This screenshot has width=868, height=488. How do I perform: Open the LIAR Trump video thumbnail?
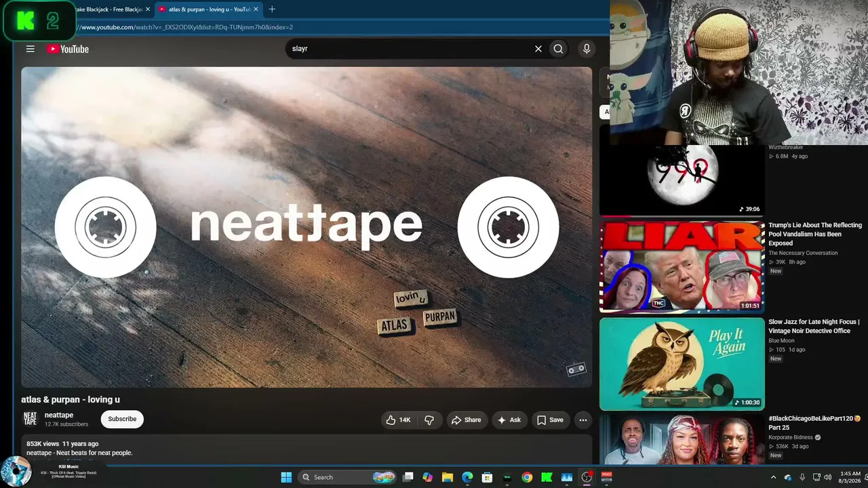pyautogui.click(x=682, y=266)
